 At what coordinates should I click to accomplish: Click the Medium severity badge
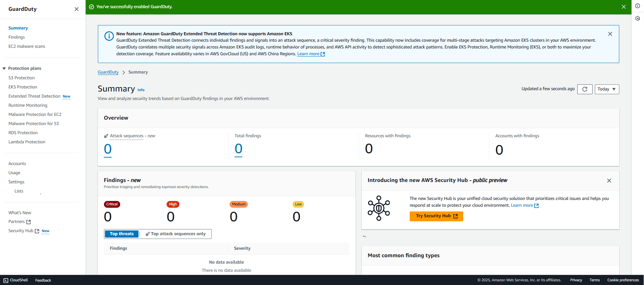point(239,204)
